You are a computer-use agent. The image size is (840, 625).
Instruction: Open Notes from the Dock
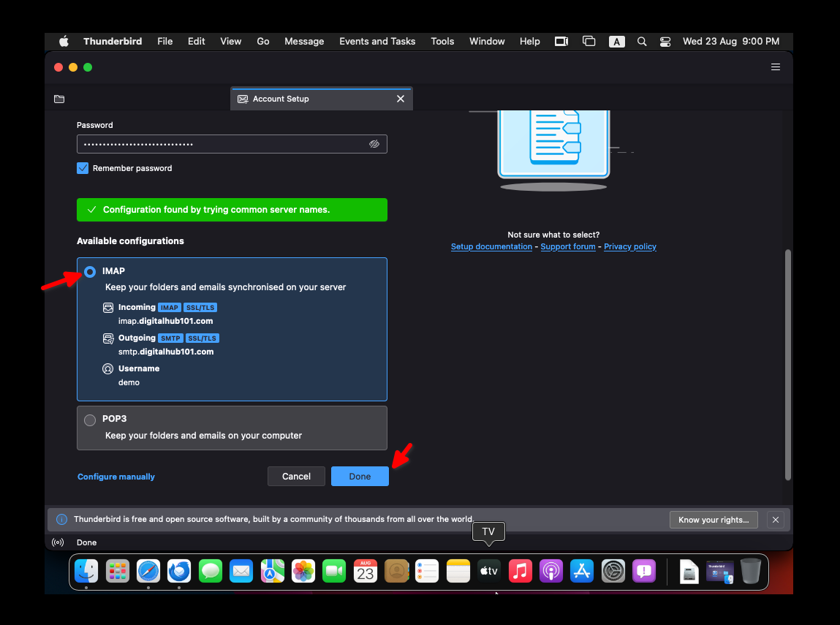pos(458,571)
